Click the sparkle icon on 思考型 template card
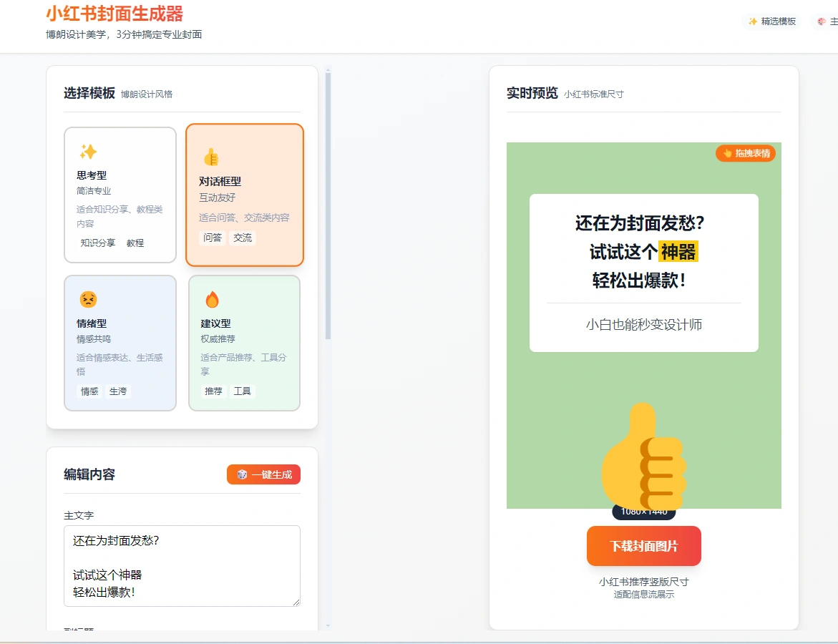The width and height of the screenshot is (838, 644). pyautogui.click(x=89, y=150)
